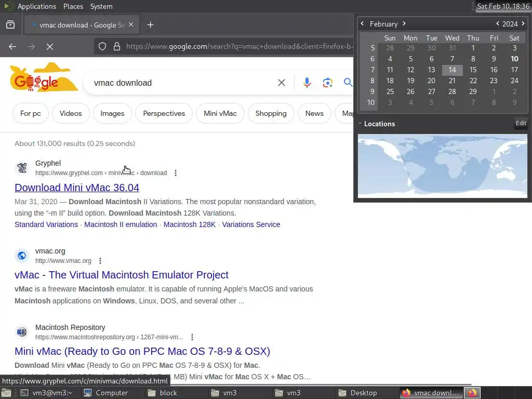Close the vmac download tab
532x399 pixels.
(131, 25)
